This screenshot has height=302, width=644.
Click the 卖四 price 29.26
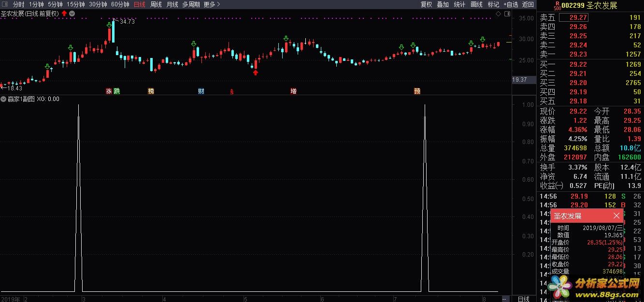[x=578, y=27]
